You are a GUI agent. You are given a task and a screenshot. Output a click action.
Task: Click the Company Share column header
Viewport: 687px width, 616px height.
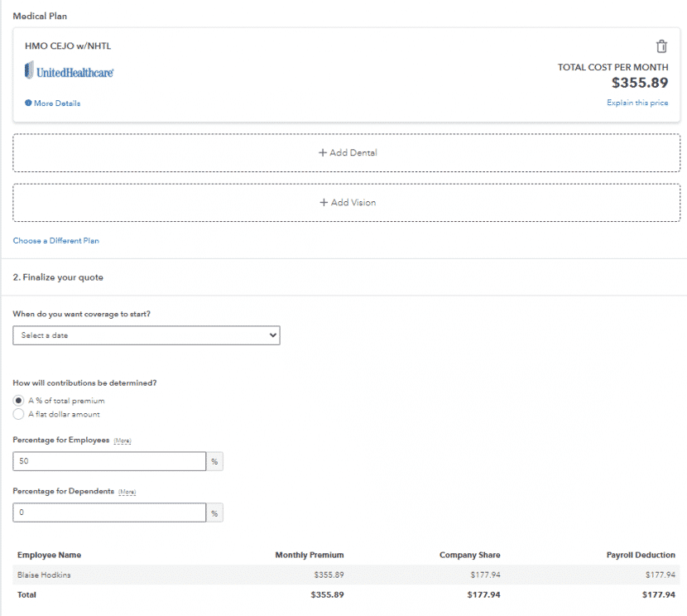tap(469, 555)
